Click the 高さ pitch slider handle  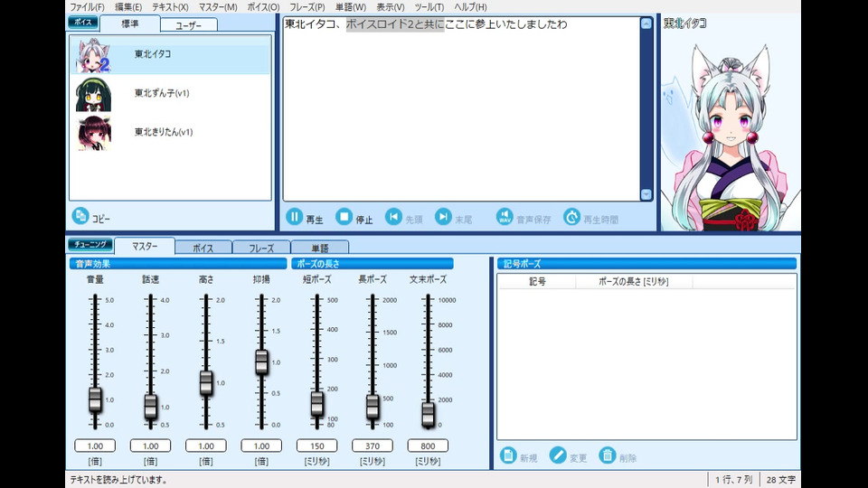tap(206, 382)
